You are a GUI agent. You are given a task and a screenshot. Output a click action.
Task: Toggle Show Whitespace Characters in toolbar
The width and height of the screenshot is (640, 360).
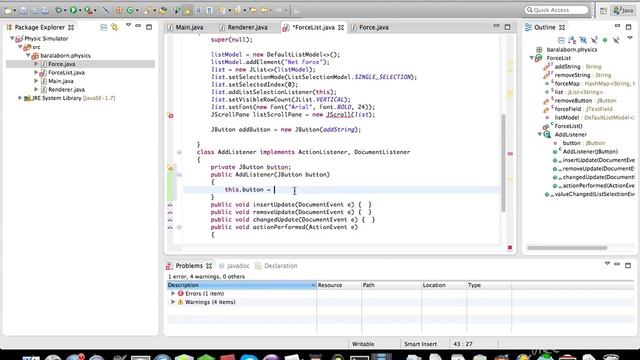point(209,10)
